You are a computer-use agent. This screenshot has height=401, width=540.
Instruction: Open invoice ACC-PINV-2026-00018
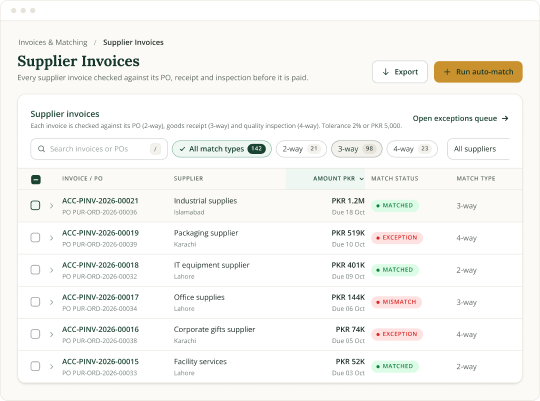[100, 265]
